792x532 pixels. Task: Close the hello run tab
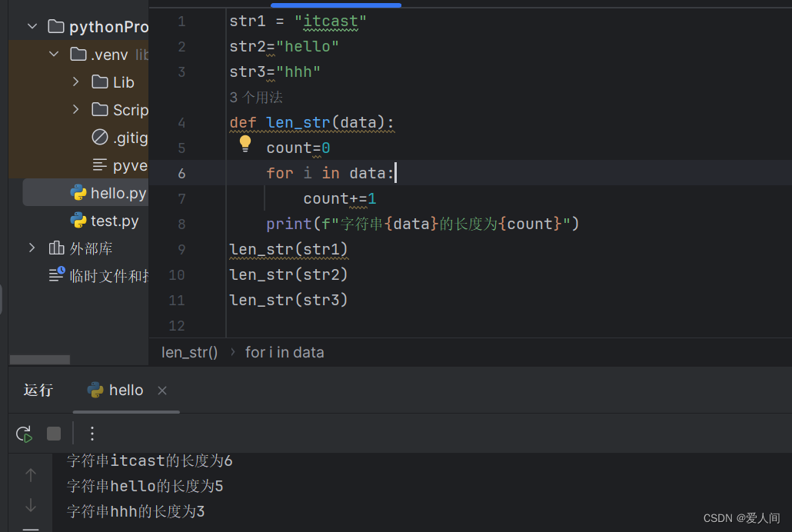tap(162, 391)
